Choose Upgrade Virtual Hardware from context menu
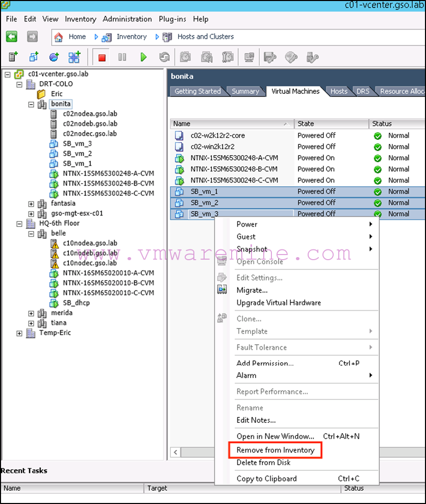The width and height of the screenshot is (426, 504). (279, 303)
